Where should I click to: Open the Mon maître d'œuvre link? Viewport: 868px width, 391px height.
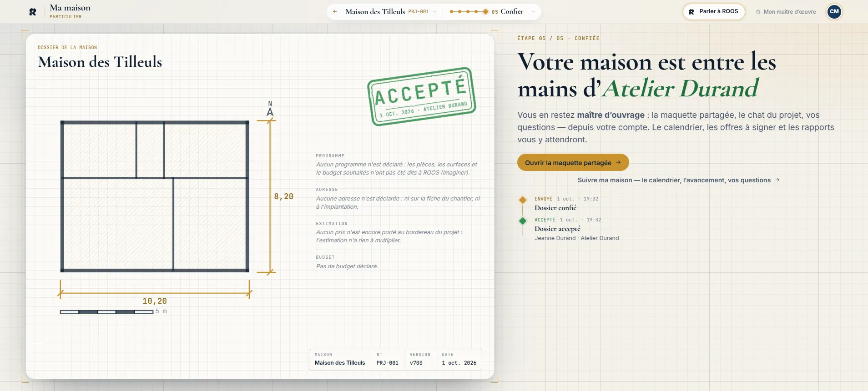pyautogui.click(x=786, y=12)
